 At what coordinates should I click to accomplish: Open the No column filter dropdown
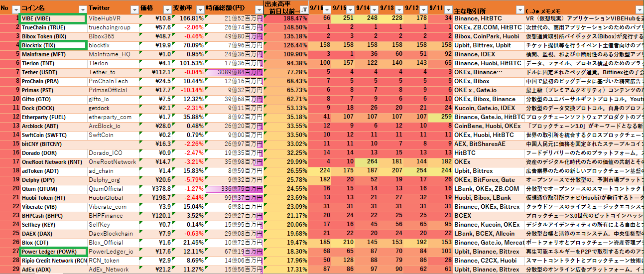click(x=15, y=9)
